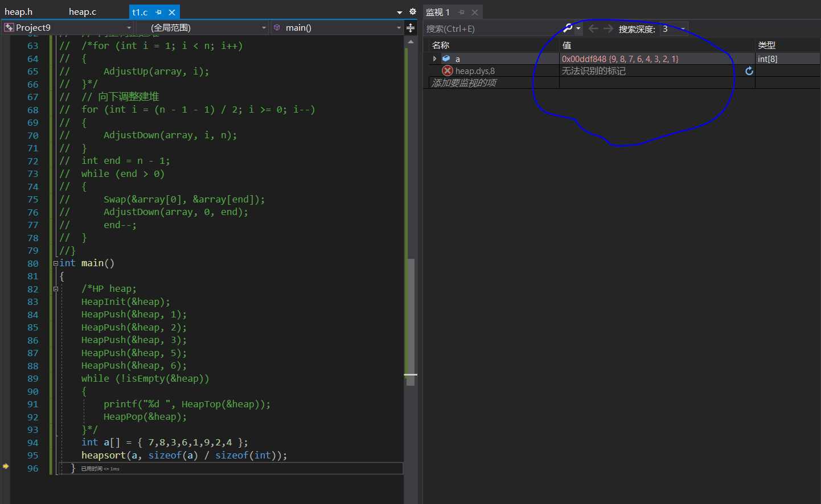This screenshot has height=504, width=821.
Task: Open the active documents list dropdown arrow
Action: point(400,13)
